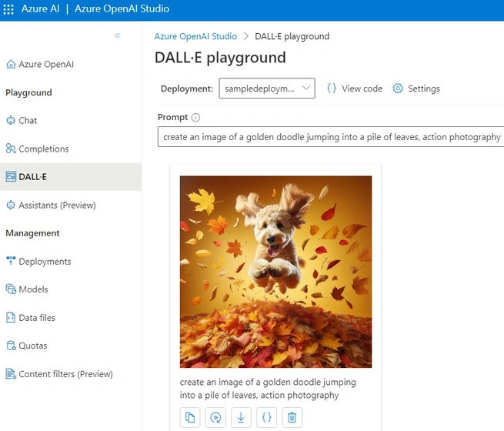Open the app launcher grid icon
Image resolution: width=504 pixels, height=431 pixels.
(x=8, y=9)
